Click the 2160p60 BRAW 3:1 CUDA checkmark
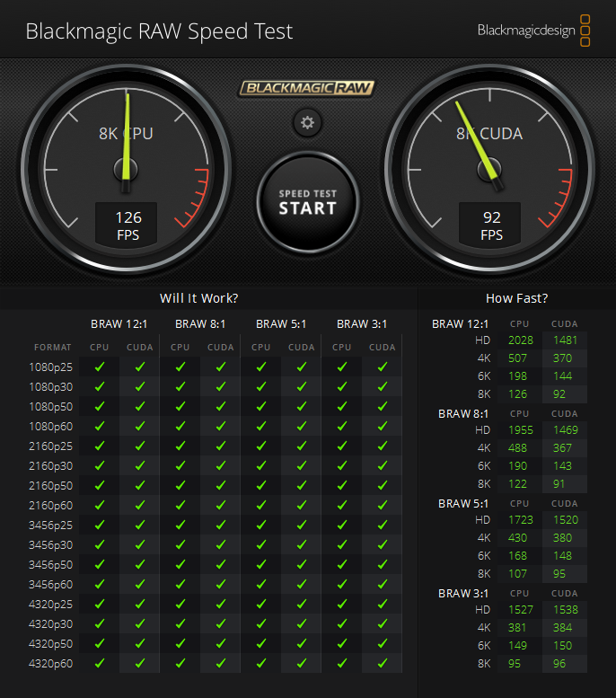The height and width of the screenshot is (698, 616). 383,505
